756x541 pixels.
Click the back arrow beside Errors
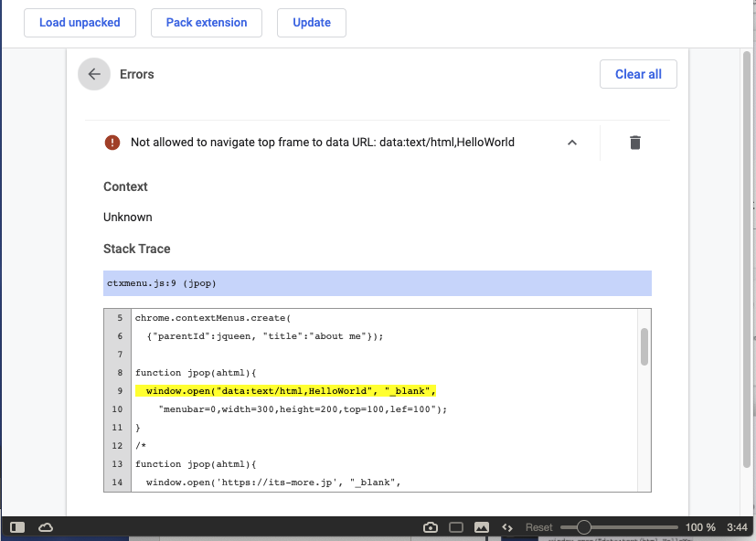[94, 74]
